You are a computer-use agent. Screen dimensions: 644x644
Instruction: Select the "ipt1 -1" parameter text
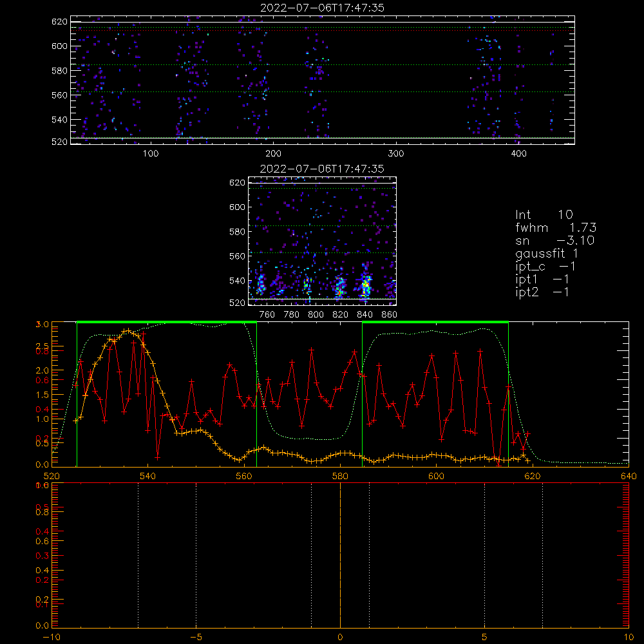click(x=542, y=279)
